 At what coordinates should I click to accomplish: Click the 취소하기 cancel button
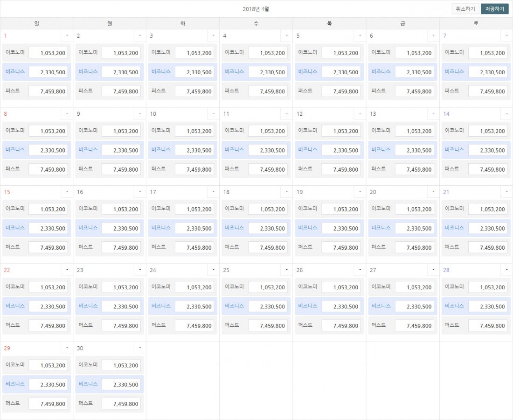[x=465, y=9]
